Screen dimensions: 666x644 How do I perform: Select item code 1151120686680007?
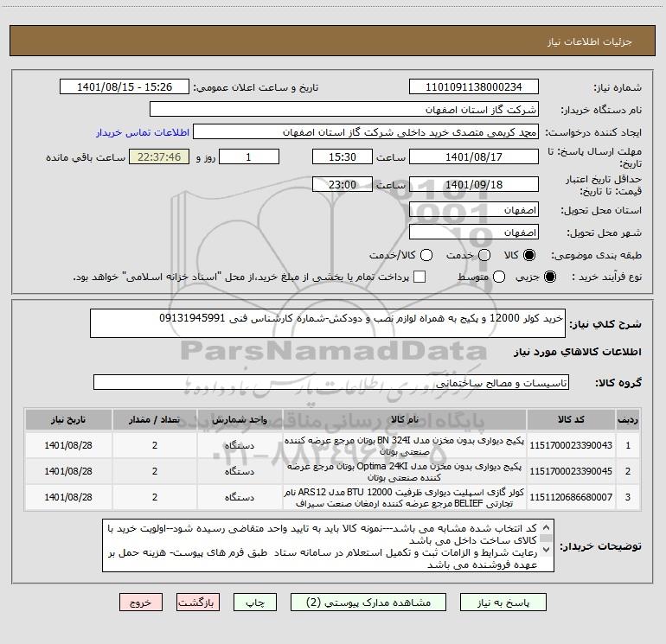click(x=571, y=497)
